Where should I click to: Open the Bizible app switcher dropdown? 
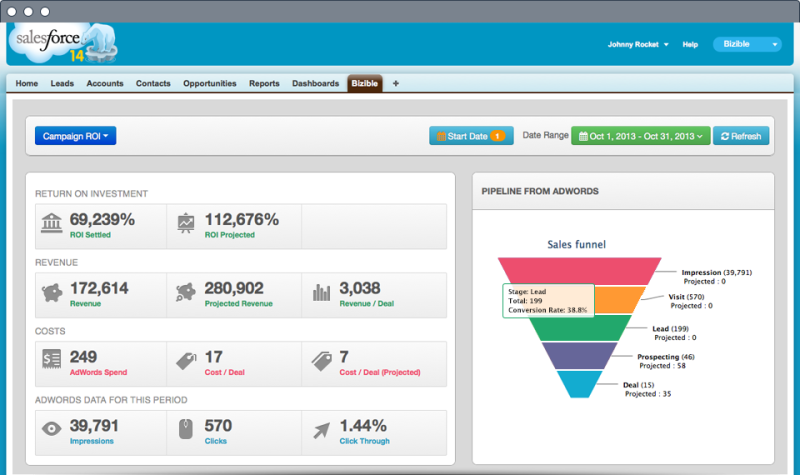(747, 44)
